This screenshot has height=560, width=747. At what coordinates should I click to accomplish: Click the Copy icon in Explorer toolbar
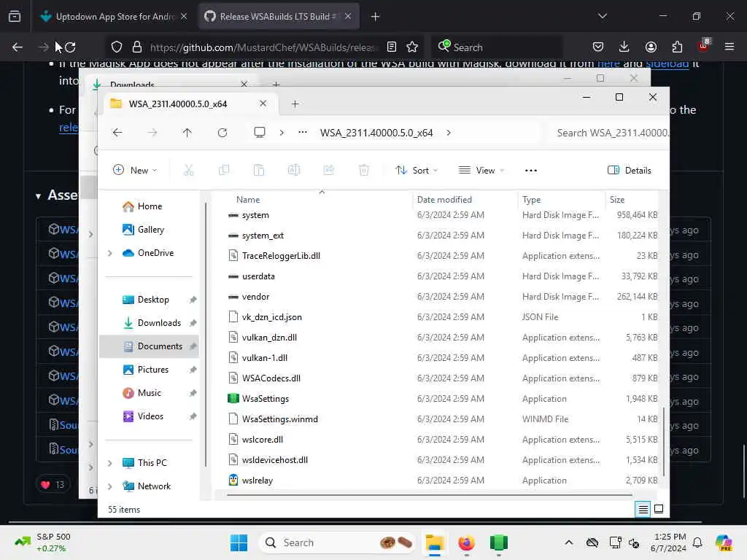[x=223, y=170]
